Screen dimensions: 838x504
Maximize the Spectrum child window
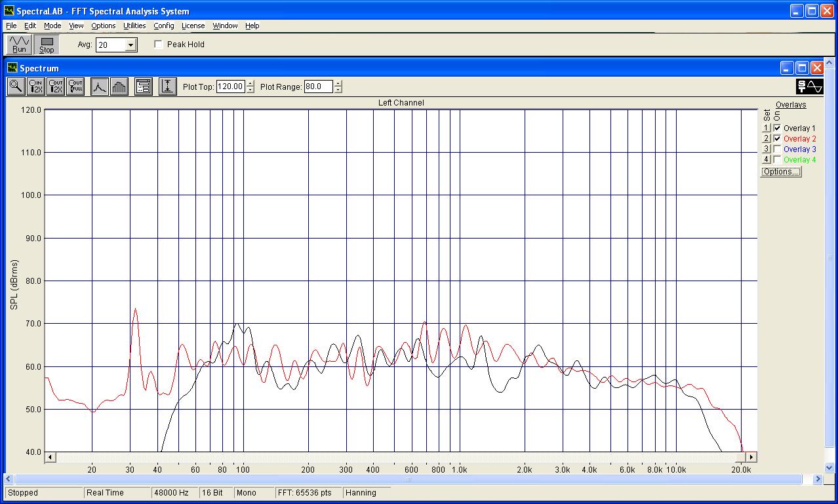[802, 68]
